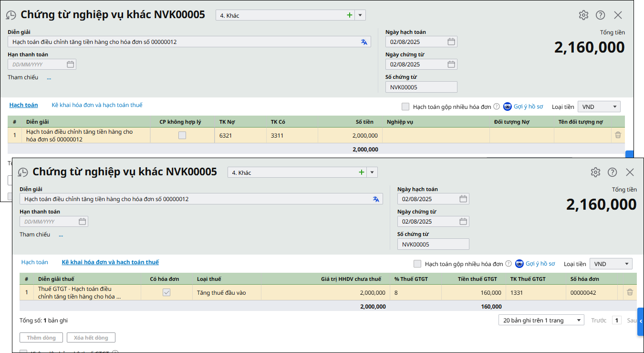Open settings gear in the background dialog
644x353 pixels.
tap(583, 15)
